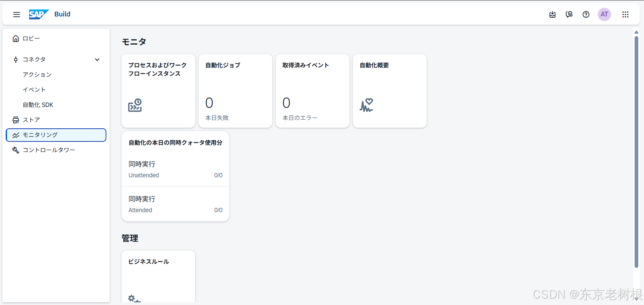Screen dimensions: 644x305
Task: Click the Unattended 0/0 value
Action: [218, 175]
